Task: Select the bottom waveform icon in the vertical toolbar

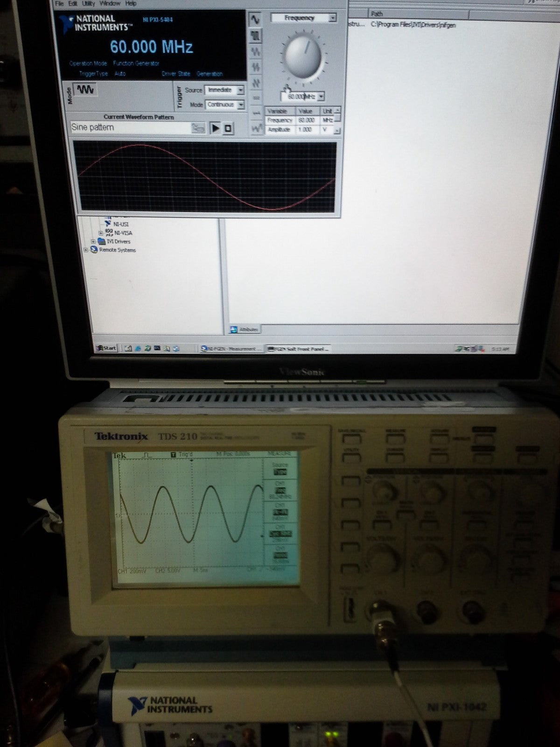Action: pos(257,128)
